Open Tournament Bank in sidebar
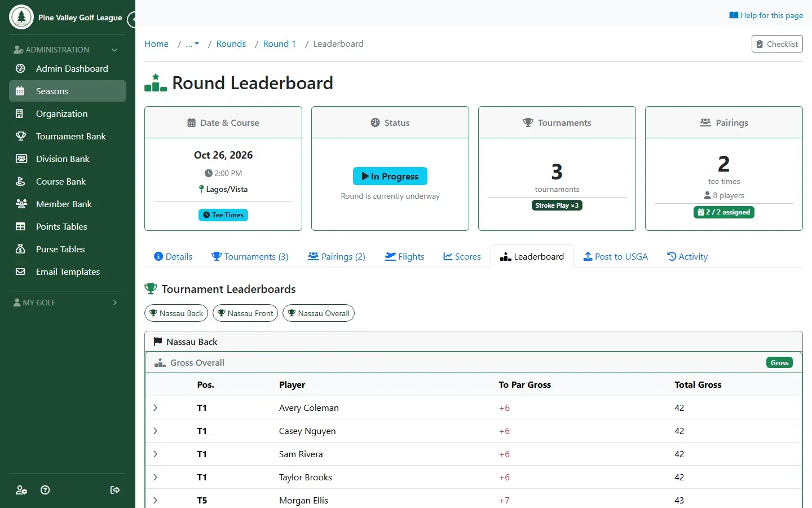 (x=68, y=136)
